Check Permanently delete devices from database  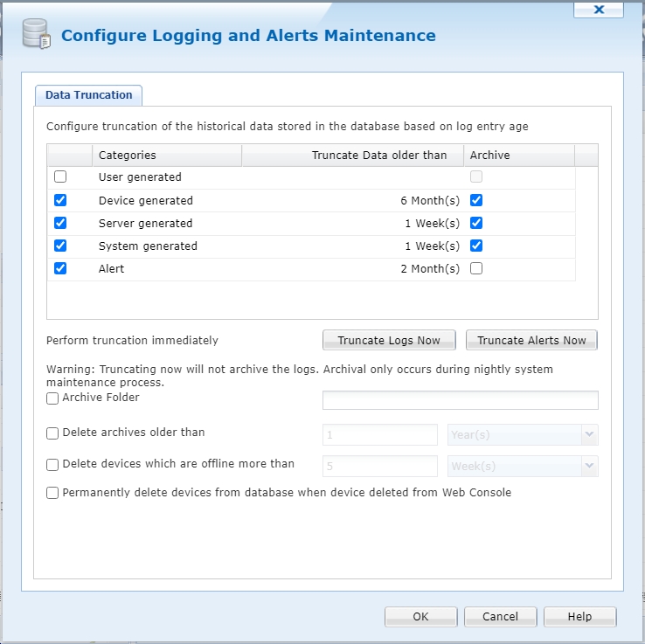[53, 493]
